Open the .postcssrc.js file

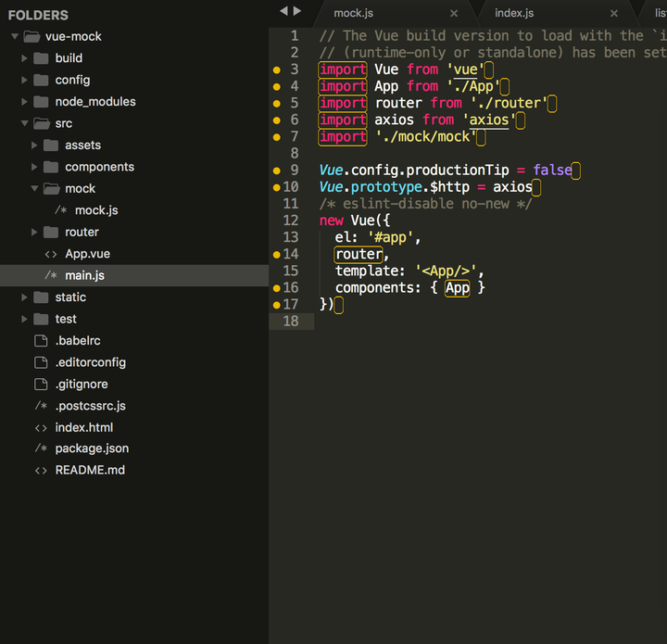[x=90, y=406]
